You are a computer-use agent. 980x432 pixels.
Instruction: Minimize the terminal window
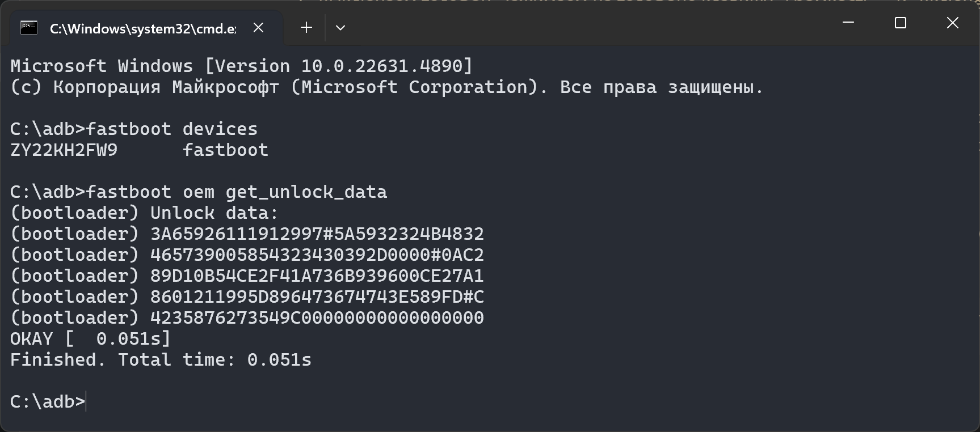(x=848, y=23)
